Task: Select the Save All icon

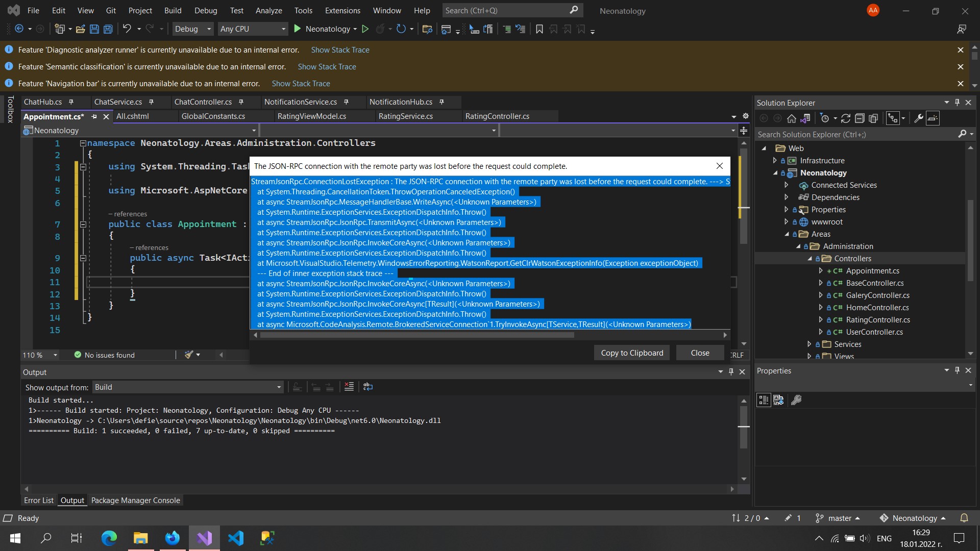Action: click(108, 29)
